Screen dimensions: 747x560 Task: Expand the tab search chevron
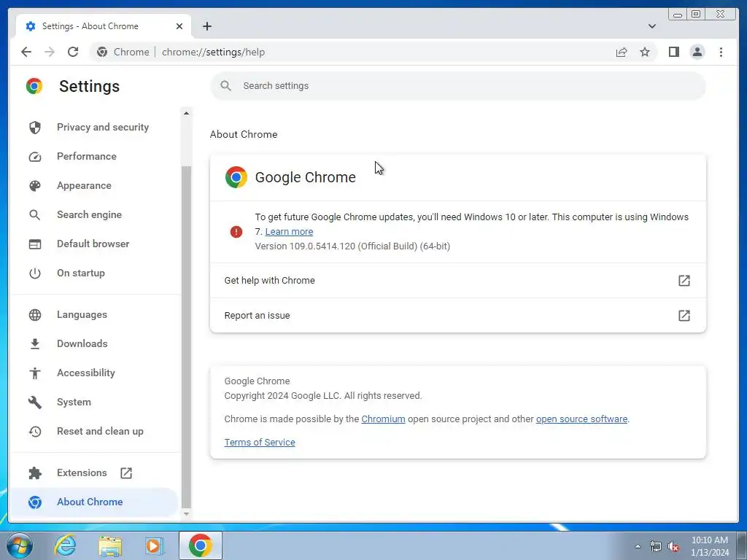click(x=651, y=26)
